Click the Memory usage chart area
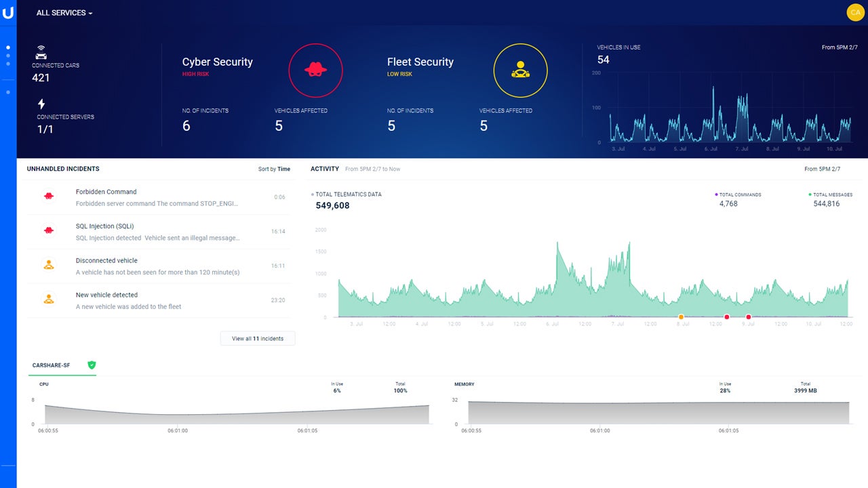This screenshot has width=868, height=488. [x=658, y=412]
